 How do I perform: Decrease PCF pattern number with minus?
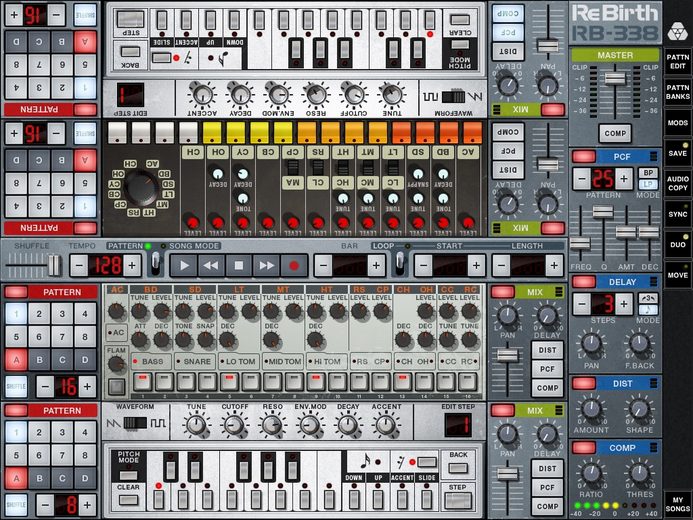click(582, 179)
